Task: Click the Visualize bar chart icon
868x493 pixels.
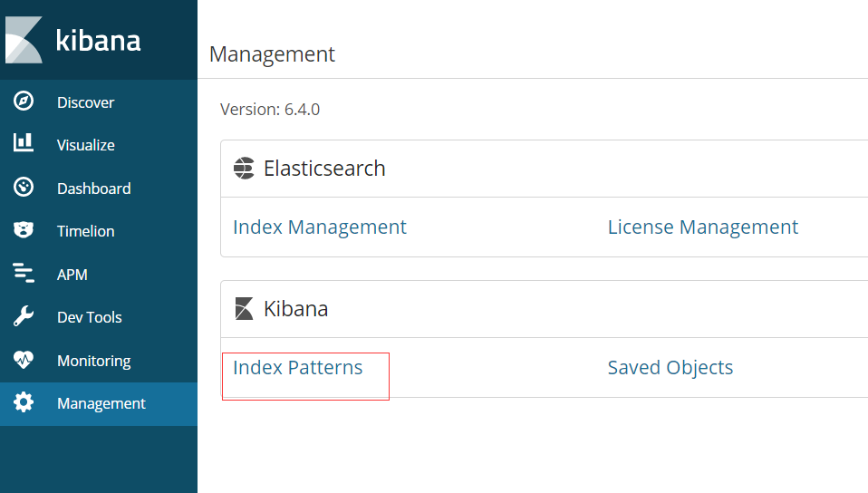Action: coord(24,143)
